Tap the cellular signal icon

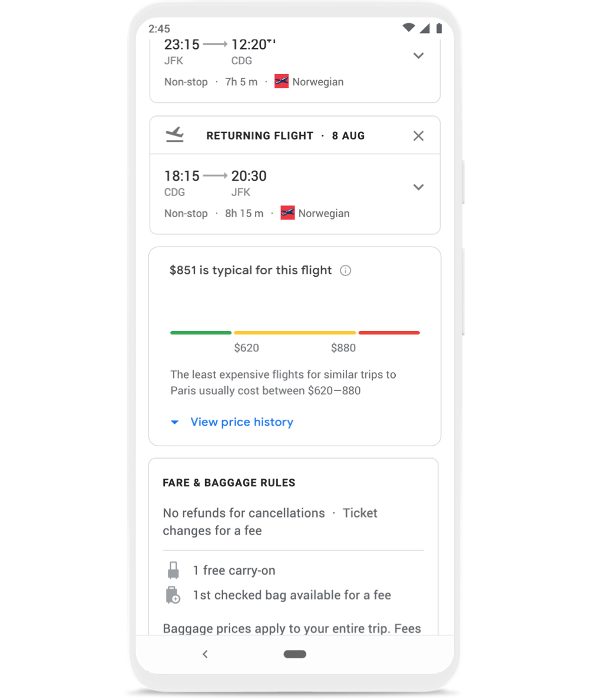click(x=424, y=27)
